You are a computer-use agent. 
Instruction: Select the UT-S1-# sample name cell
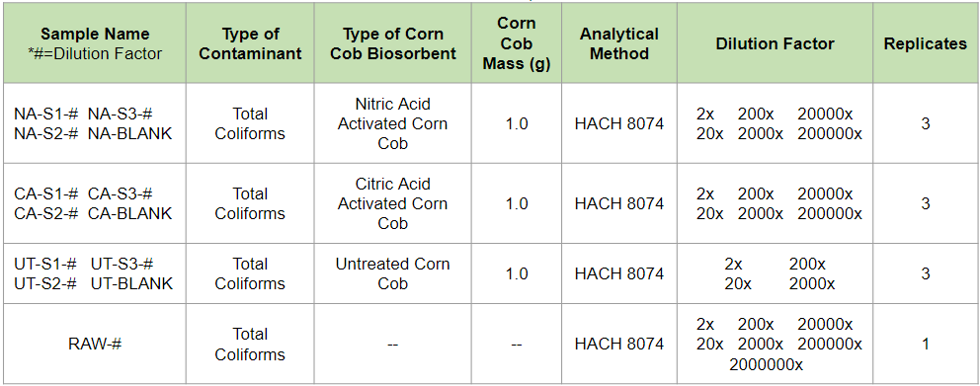[x=95, y=273]
